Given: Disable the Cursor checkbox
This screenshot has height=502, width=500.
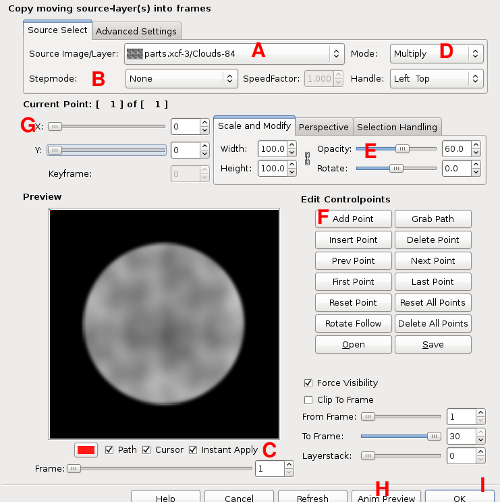Looking at the screenshot, I should (x=146, y=450).
